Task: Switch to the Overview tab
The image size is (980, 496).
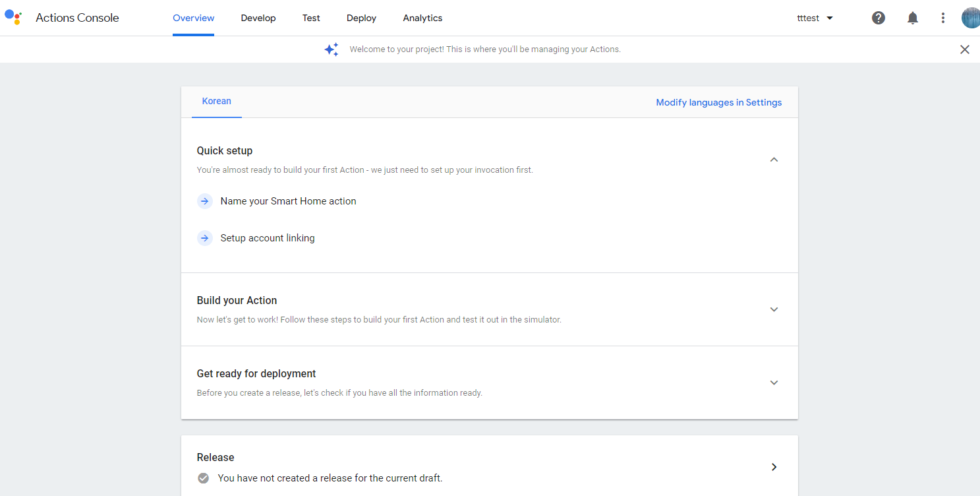Action: pos(193,18)
